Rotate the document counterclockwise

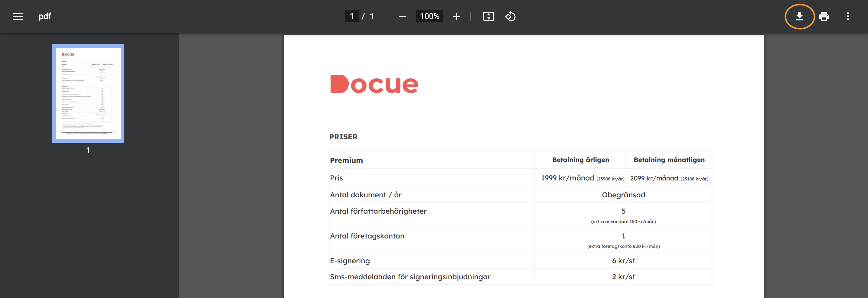tap(510, 16)
